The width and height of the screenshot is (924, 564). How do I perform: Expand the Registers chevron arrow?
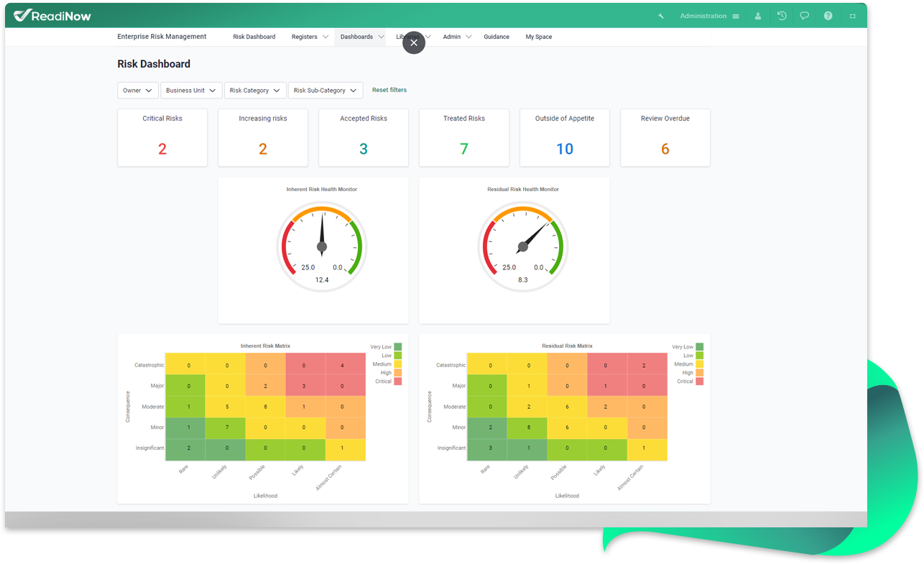tap(325, 37)
